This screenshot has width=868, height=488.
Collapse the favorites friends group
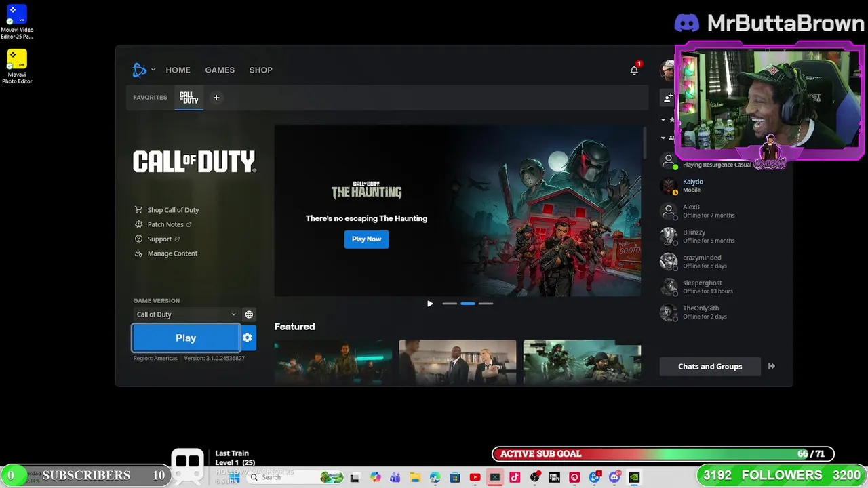click(663, 120)
